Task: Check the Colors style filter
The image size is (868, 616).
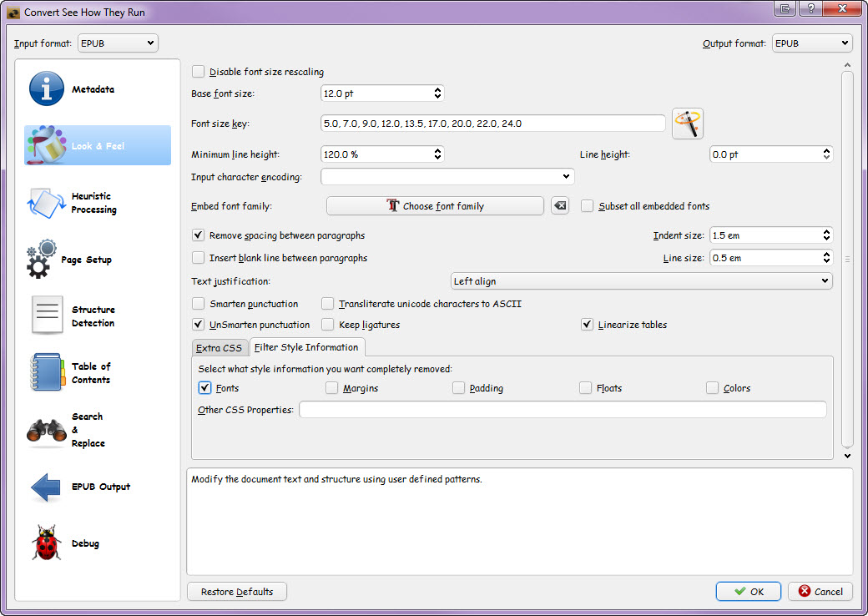Action: pos(713,388)
